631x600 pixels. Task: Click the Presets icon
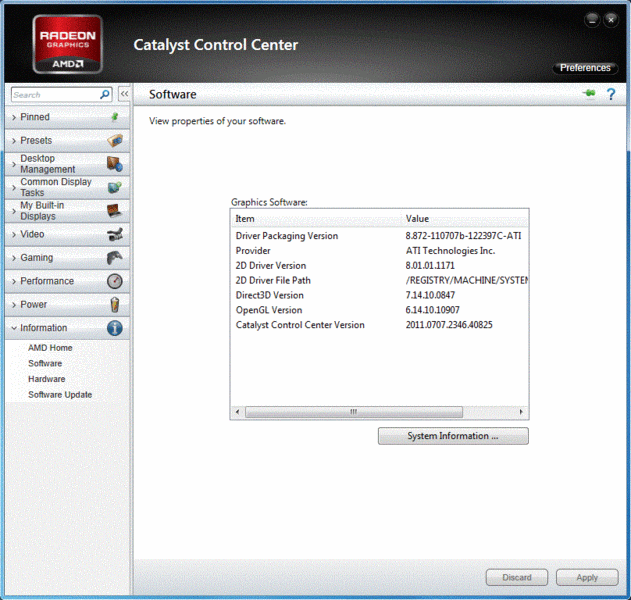pos(115,140)
